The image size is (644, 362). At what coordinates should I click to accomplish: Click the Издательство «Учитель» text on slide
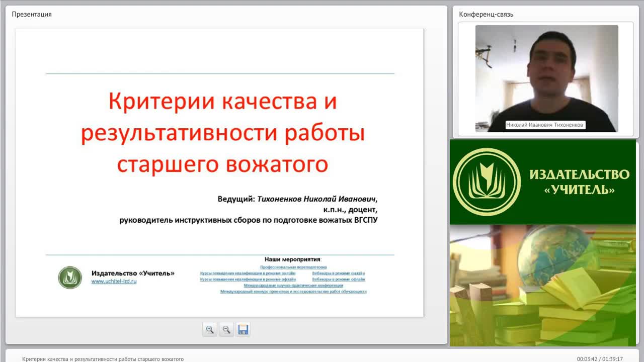[133, 273]
